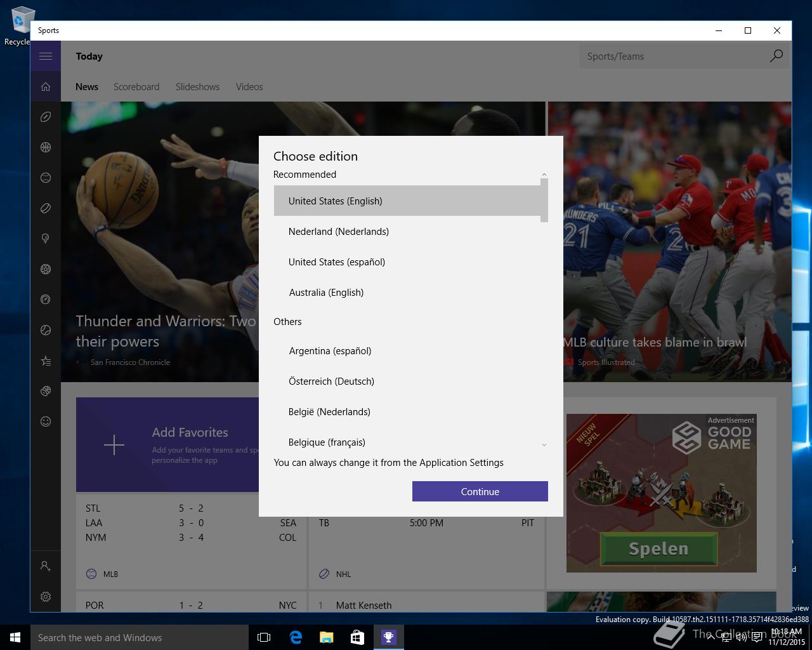Image resolution: width=812 pixels, height=650 pixels.
Task: Open the baseball section from the sidebar
Action: 46,178
